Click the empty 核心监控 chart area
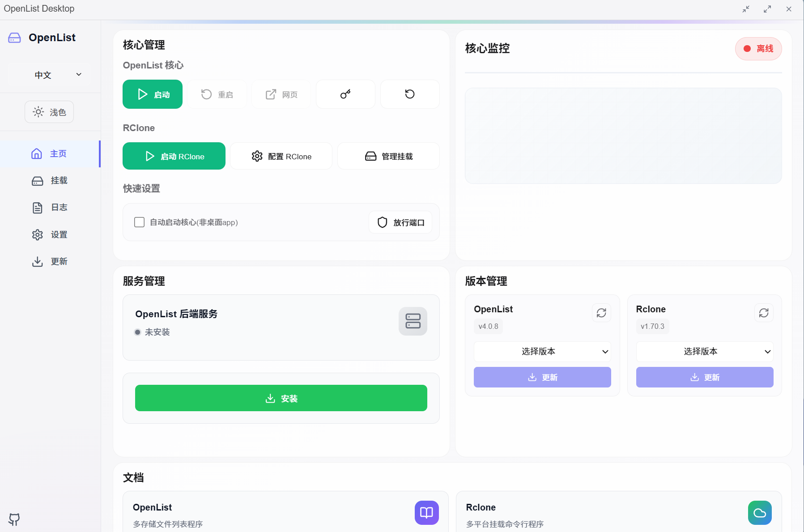804x532 pixels. click(623, 136)
